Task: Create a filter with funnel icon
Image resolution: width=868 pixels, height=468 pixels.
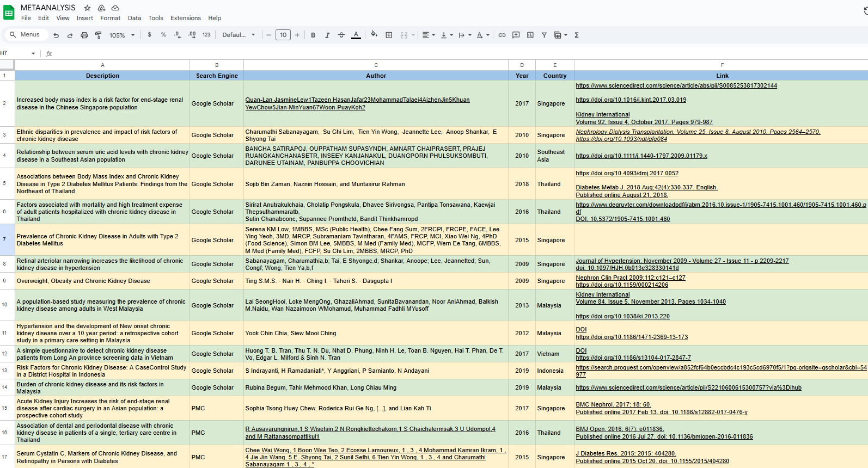Action: pyautogui.click(x=544, y=35)
